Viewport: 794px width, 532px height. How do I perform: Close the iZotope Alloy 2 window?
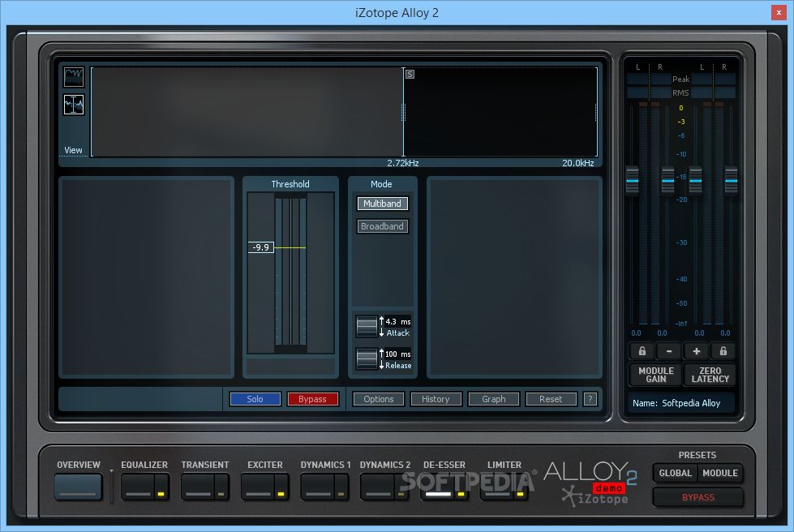[x=779, y=13]
